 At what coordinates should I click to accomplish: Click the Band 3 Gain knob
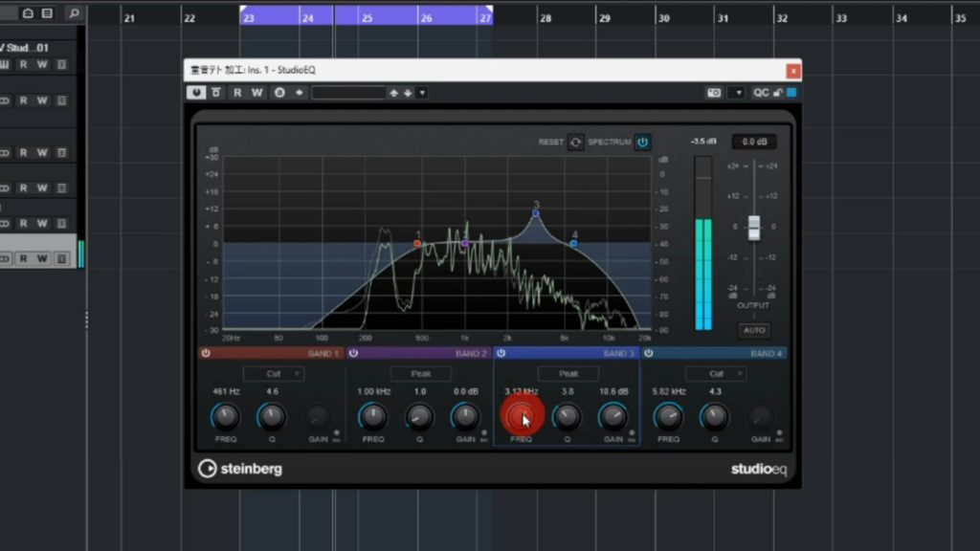coord(612,416)
